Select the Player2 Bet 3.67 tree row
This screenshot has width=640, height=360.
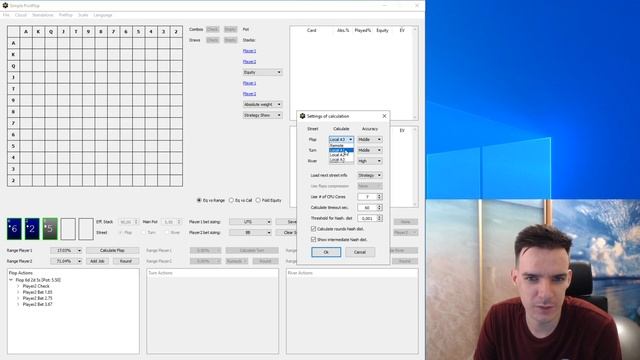[37, 304]
